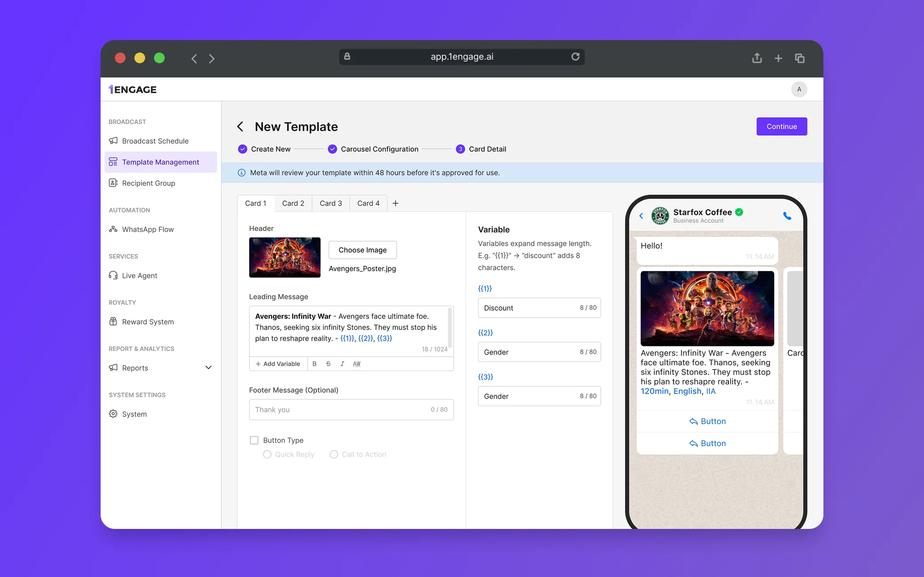Click the browser share icon
The height and width of the screenshot is (577, 924).
click(x=757, y=58)
